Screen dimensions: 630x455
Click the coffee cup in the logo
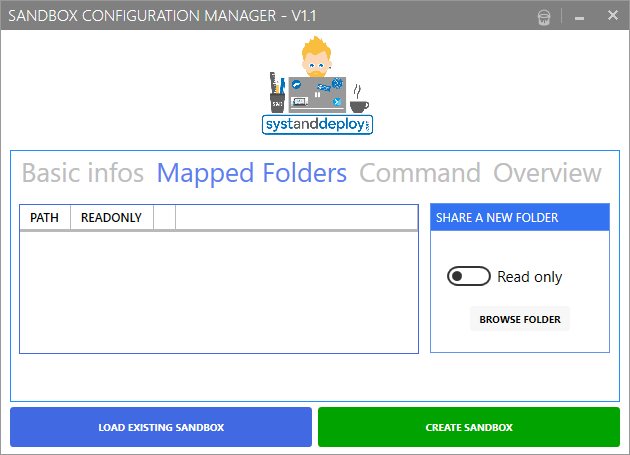tap(358, 104)
